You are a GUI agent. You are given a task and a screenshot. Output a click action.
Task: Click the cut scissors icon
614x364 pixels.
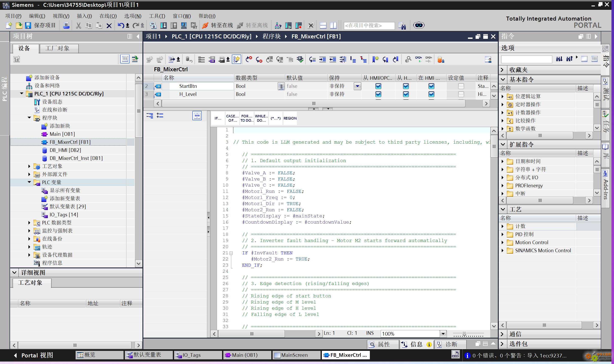[79, 25]
